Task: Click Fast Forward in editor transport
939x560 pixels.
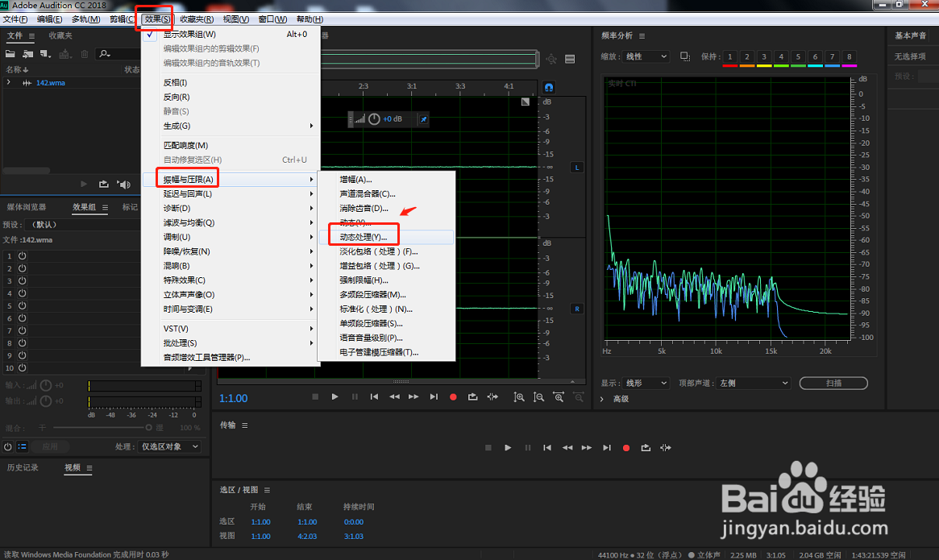Action: pyautogui.click(x=413, y=396)
